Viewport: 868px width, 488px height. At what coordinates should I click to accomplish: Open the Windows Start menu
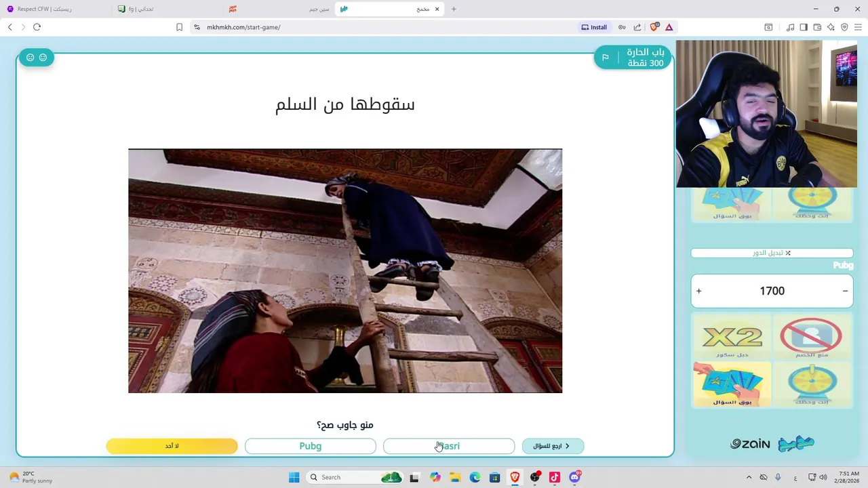click(x=294, y=477)
